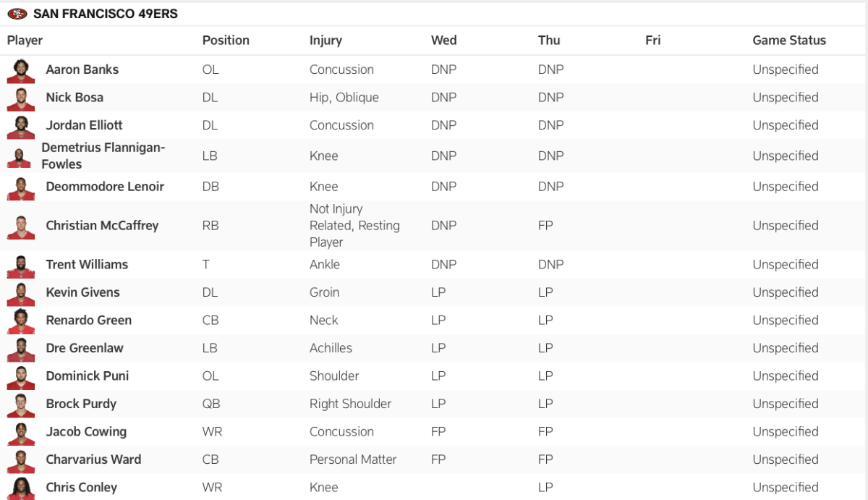The height and width of the screenshot is (500, 868).
Task: Click the San Francisco 49ers team heading
Action: 106,14
